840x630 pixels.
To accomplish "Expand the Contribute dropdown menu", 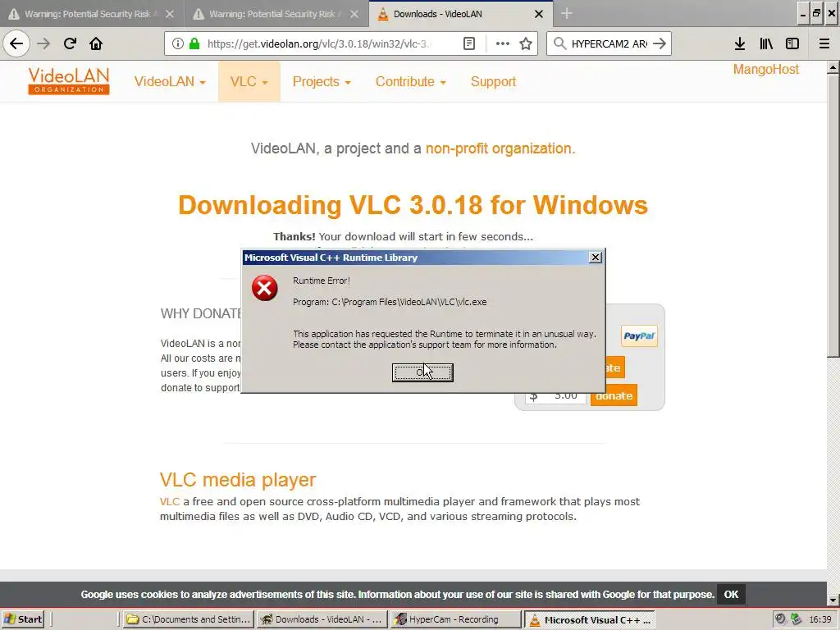I will [411, 81].
